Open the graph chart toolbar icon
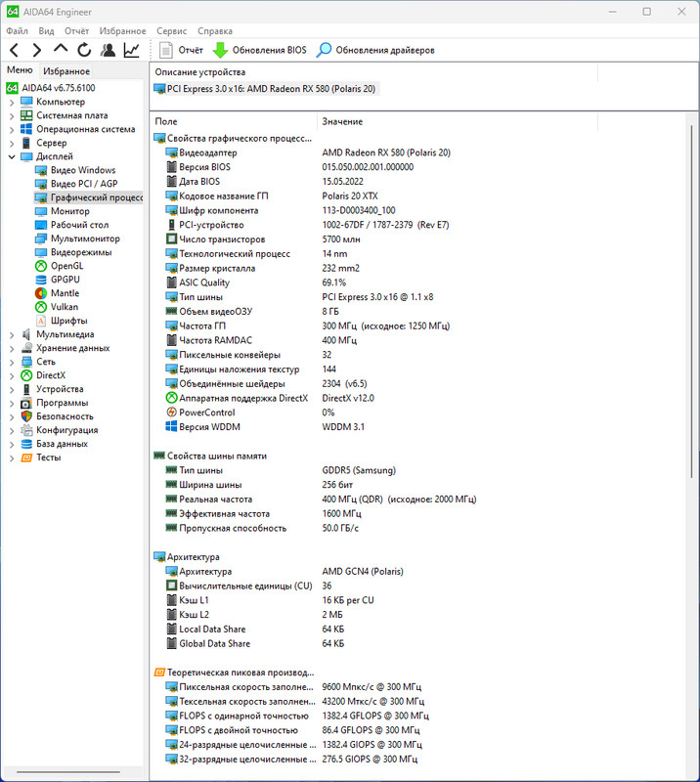The height and width of the screenshot is (782, 700). [x=132, y=50]
